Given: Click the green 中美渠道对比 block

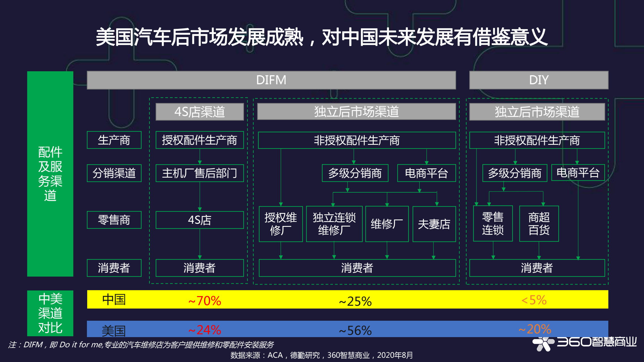Looking at the screenshot, I should (x=50, y=313).
